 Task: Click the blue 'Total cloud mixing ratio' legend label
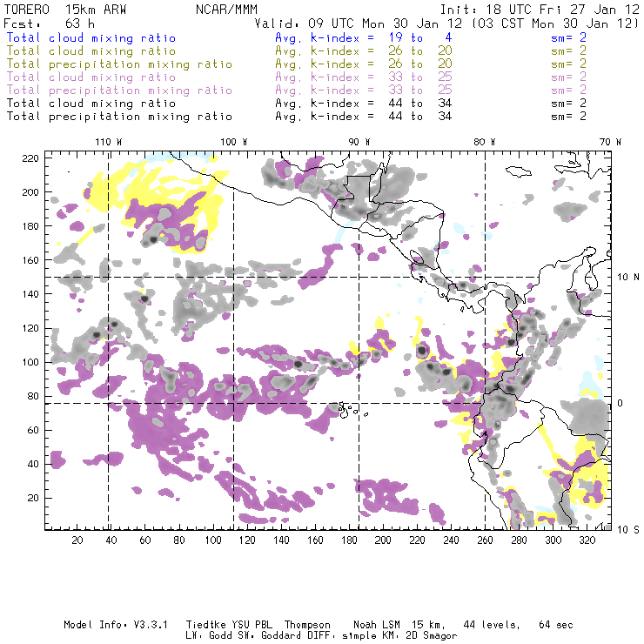coord(91,37)
